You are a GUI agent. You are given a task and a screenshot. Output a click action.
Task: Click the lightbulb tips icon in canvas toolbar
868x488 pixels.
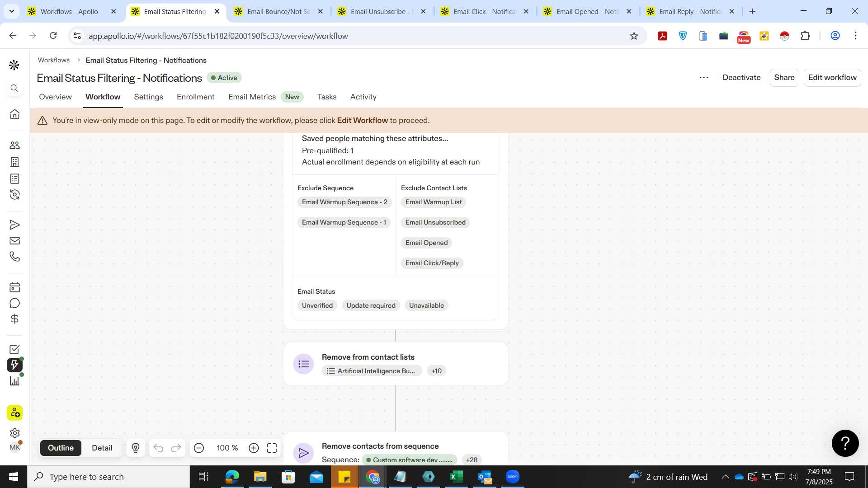point(135,448)
